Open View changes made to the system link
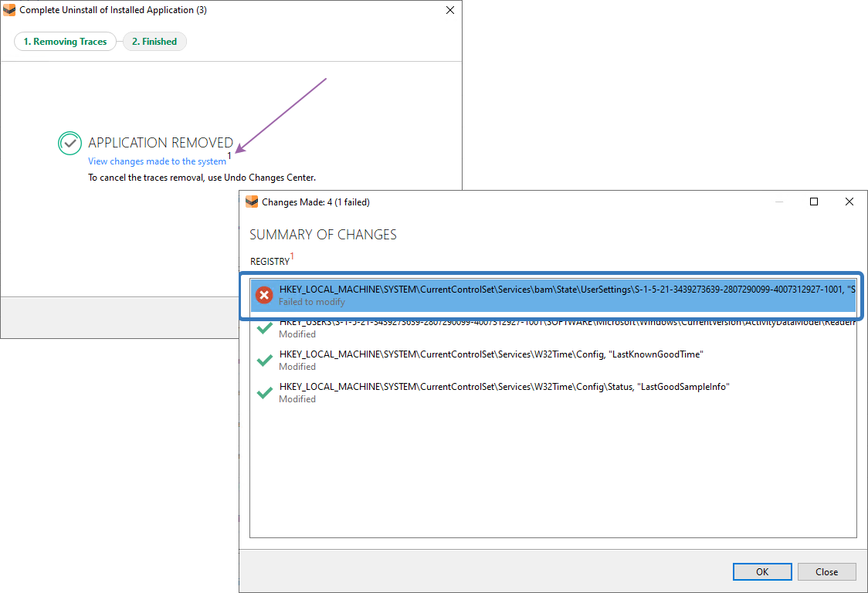The height and width of the screenshot is (593, 868). [x=157, y=161]
